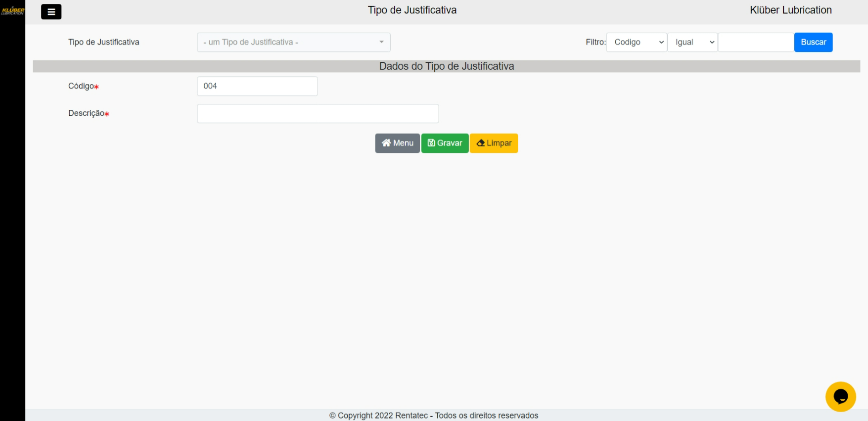Expand the Tipo de Justificativa selector
The width and height of the screenshot is (868, 421).
293,42
